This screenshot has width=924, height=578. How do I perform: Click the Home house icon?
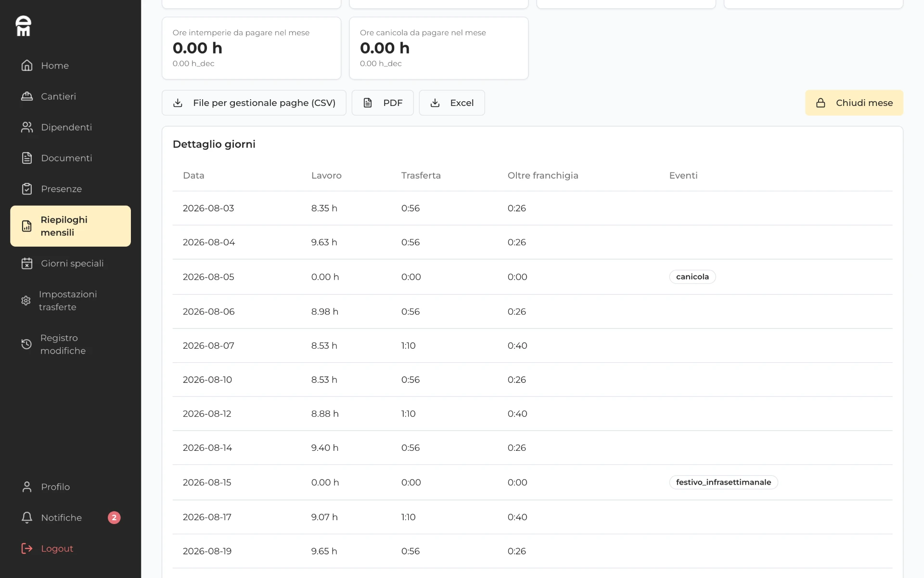pos(27,66)
